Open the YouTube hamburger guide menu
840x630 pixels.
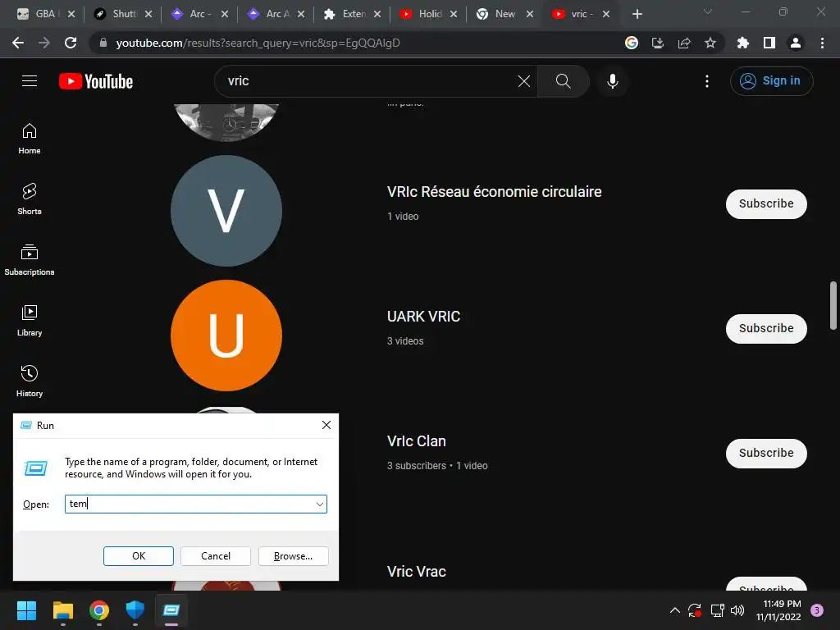pos(30,81)
